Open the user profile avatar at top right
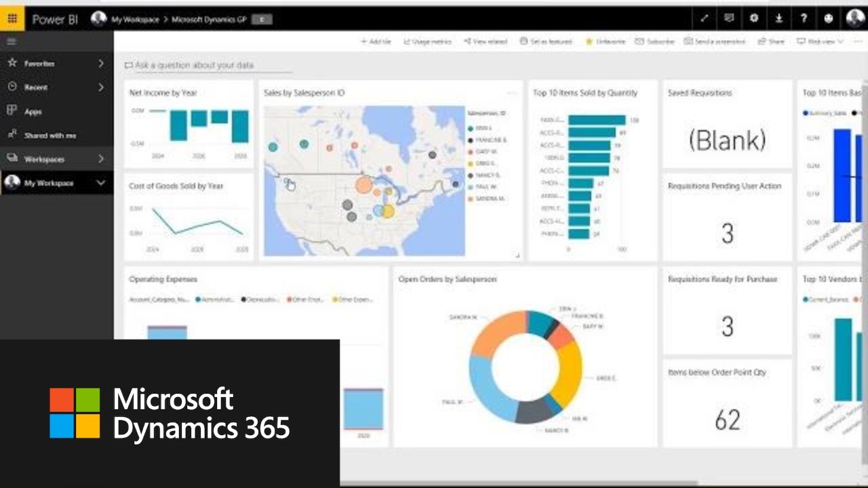The height and width of the screenshot is (488, 868). pos(855,19)
